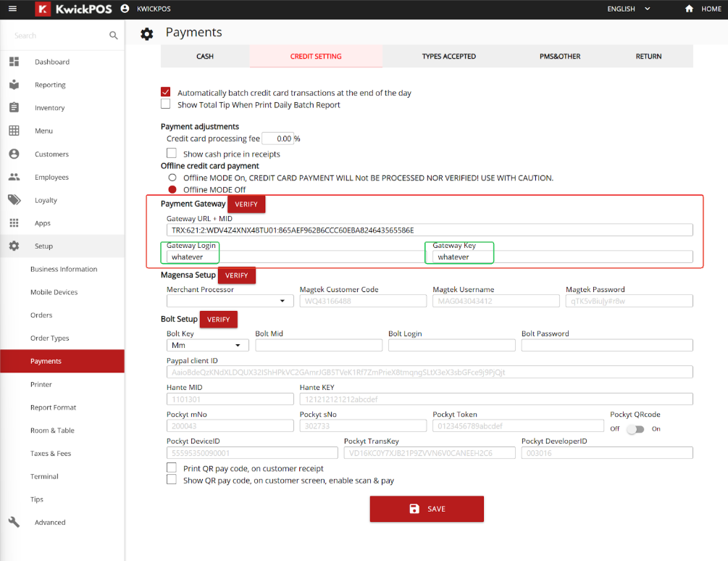Image resolution: width=728 pixels, height=561 pixels.
Task: Click the Setup gear icon in sidebar
Action: tap(14, 246)
